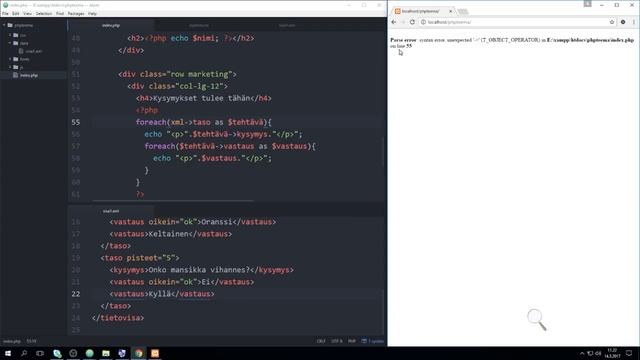Click line number 55 in the gutter

click(76, 122)
